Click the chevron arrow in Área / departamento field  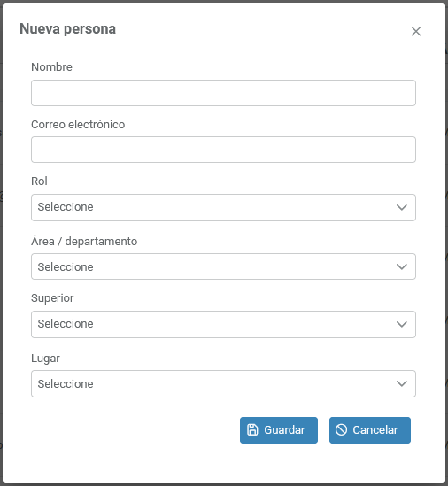(401, 266)
